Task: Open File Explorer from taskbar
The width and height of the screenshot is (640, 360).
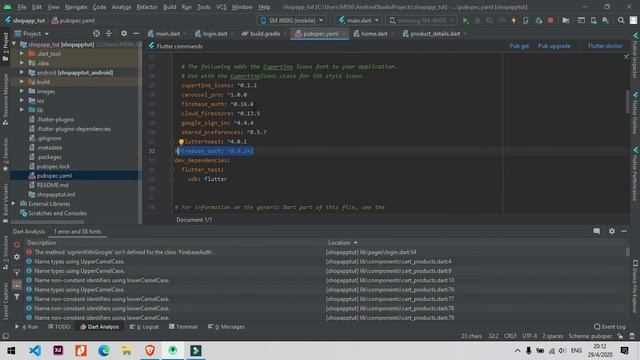Action: coord(127,350)
